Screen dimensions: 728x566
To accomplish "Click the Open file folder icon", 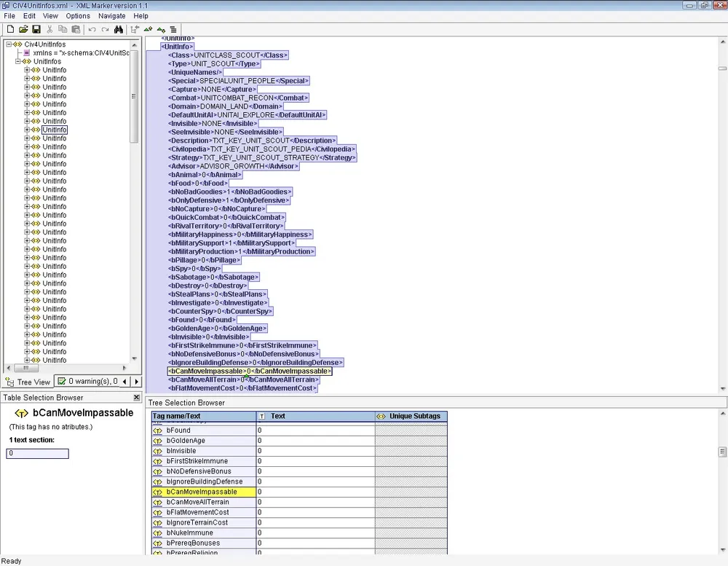I will (23, 29).
